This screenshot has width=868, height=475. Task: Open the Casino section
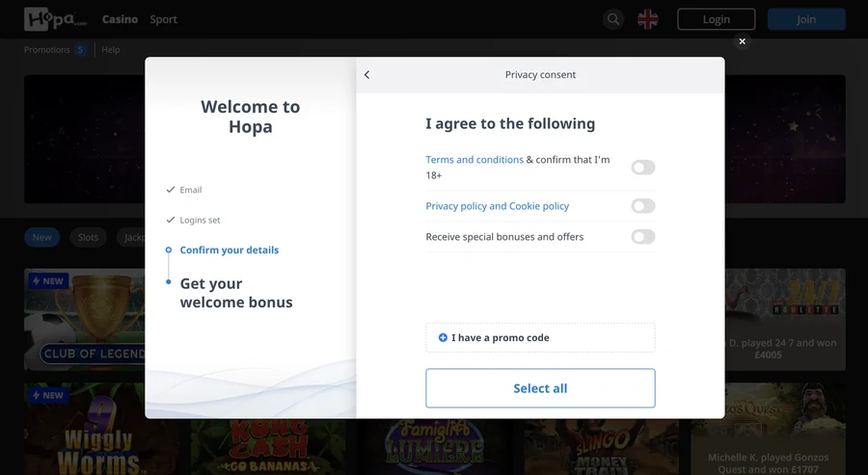pyautogui.click(x=120, y=19)
